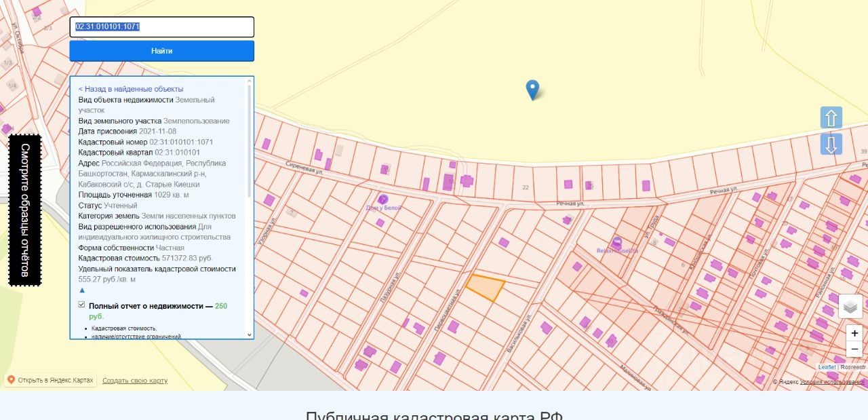
Task: Click the down arrow map pan button
Action: [x=831, y=145]
